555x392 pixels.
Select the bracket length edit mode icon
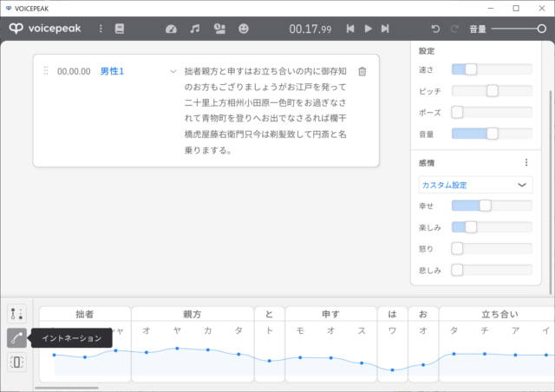tap(16, 362)
